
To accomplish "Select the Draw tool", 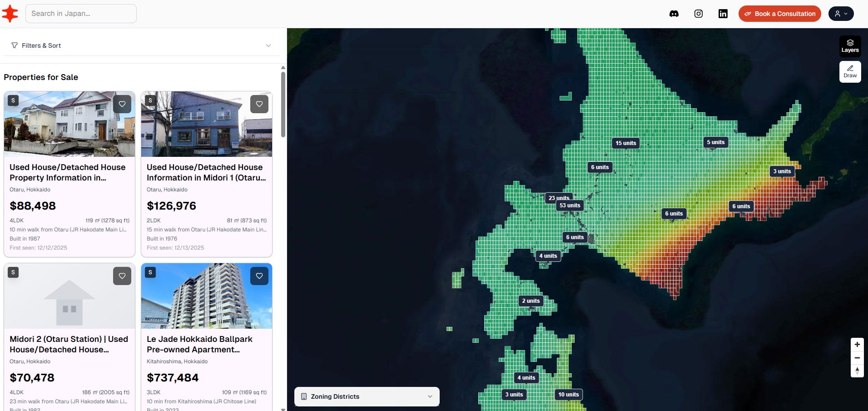I will (850, 71).
